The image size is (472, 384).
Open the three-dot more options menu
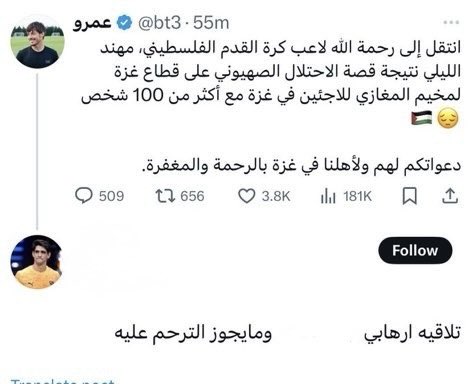451,22
